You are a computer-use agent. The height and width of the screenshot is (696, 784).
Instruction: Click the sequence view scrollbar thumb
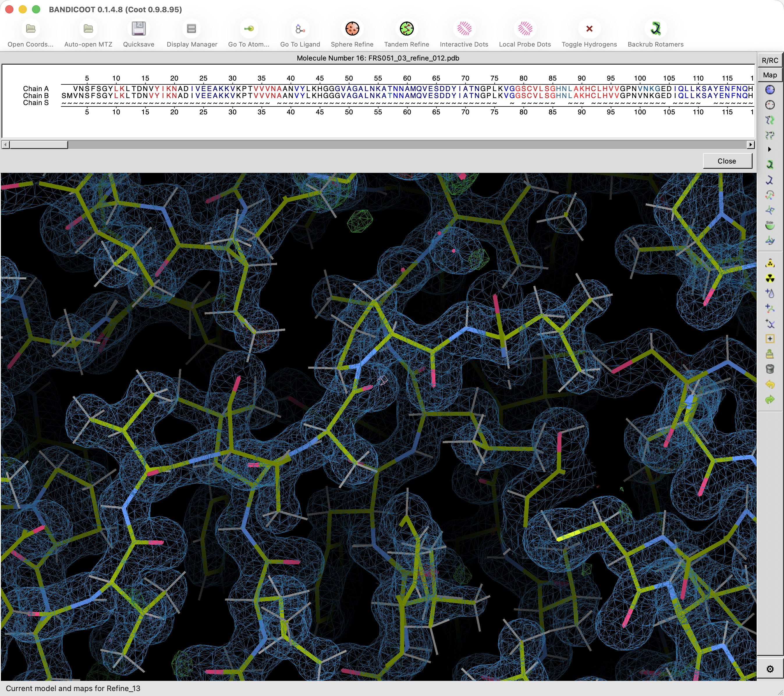(39, 145)
